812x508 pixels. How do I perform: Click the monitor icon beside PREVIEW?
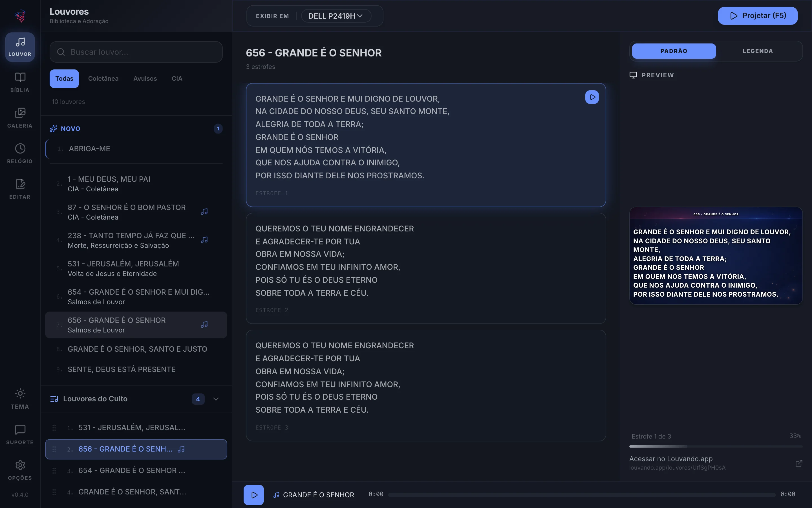pos(633,75)
